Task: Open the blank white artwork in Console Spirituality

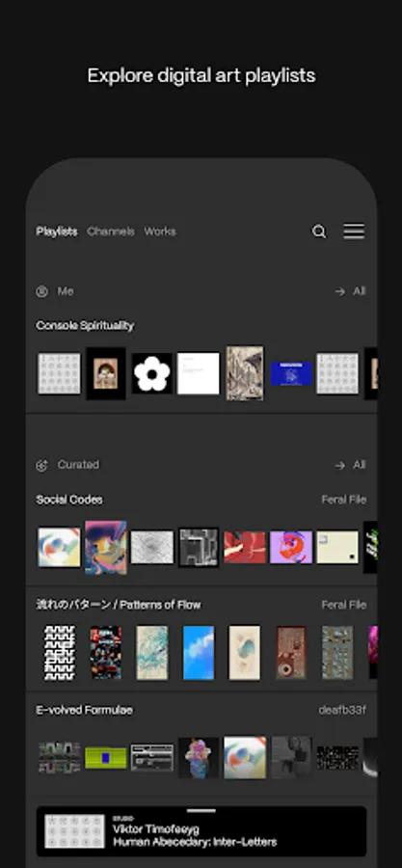Action: (x=198, y=373)
